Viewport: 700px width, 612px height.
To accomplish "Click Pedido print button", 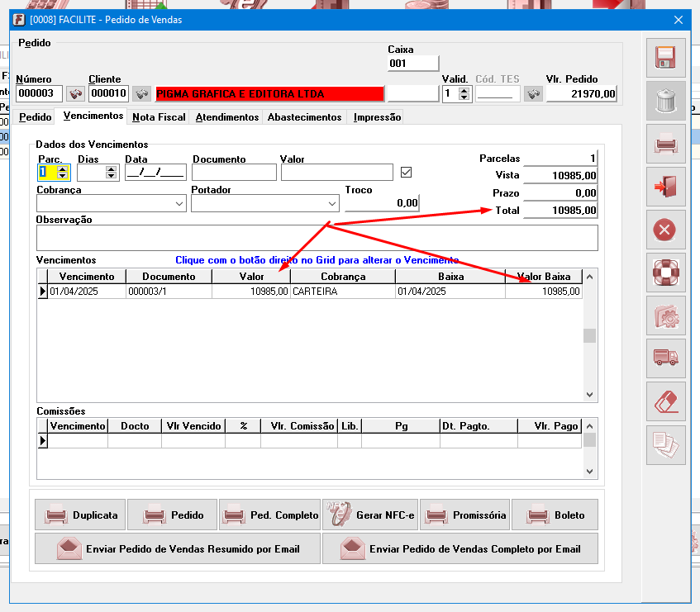I will coord(173,515).
